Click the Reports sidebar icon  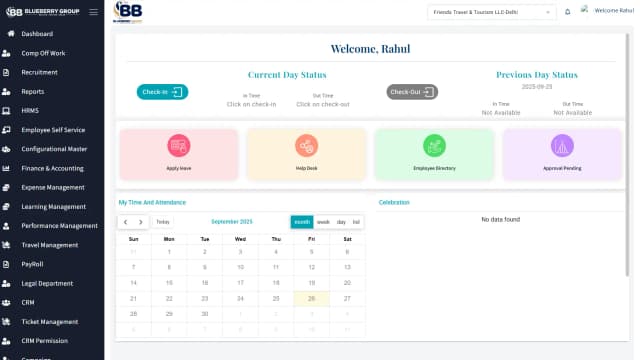[6, 91]
